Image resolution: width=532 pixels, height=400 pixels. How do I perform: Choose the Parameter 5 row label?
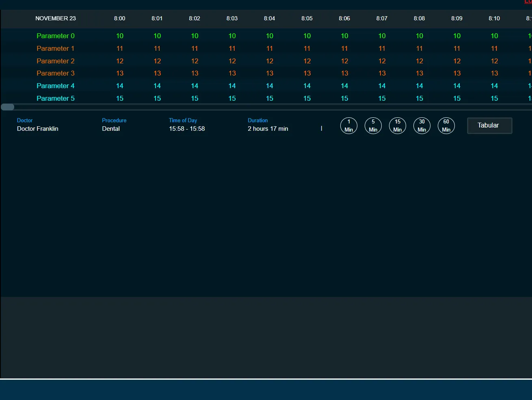tap(56, 98)
